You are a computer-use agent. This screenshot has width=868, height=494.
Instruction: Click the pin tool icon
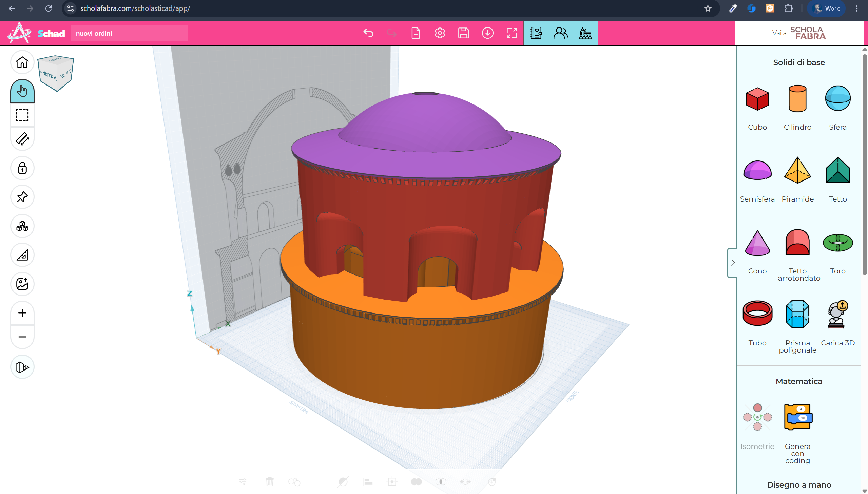pyautogui.click(x=22, y=197)
